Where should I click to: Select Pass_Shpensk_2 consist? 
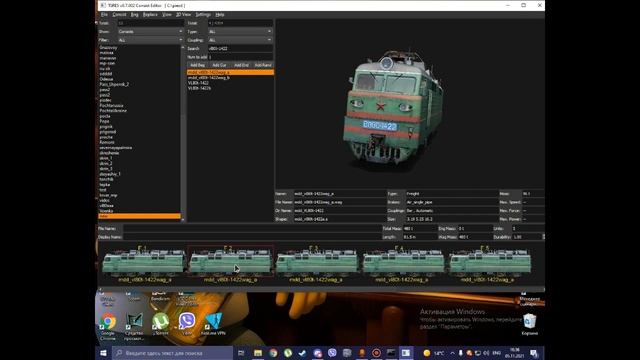click(x=114, y=84)
